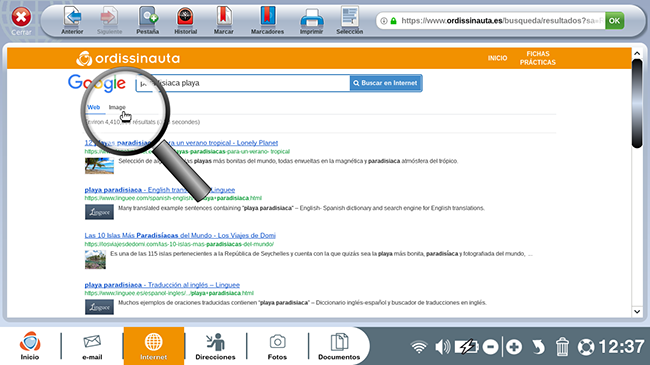The height and width of the screenshot is (365, 650).
Task: Bookmark this page with Marcar icon
Action: tap(223, 17)
